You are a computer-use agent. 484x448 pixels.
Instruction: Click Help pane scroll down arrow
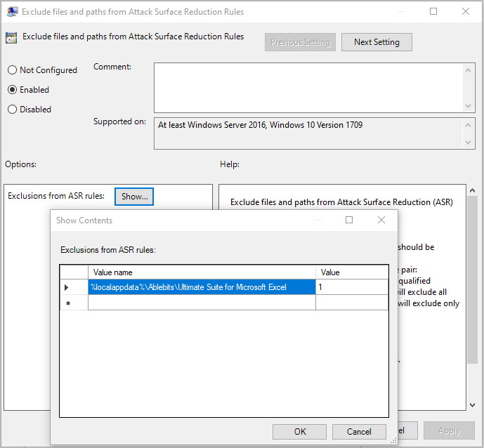coord(472,404)
